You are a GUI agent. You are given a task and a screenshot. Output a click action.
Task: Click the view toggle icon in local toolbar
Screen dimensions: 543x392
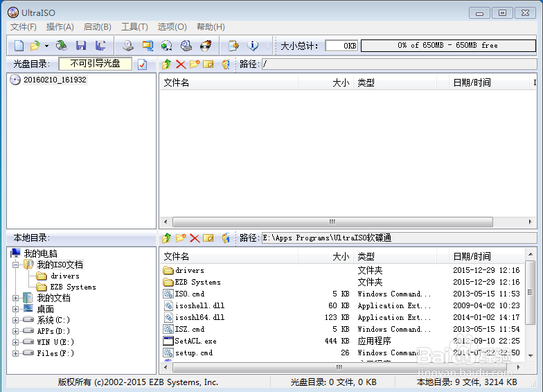pyautogui.click(x=226, y=238)
